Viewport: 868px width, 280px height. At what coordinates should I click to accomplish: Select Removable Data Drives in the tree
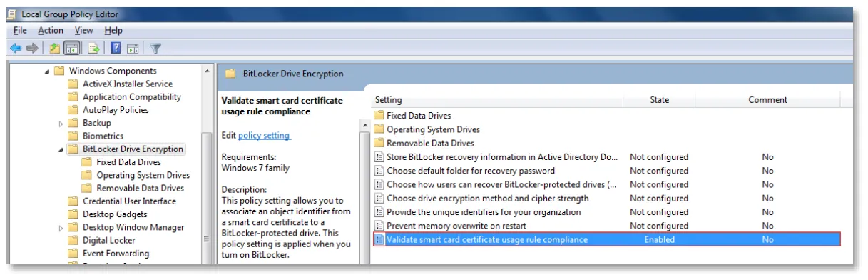[x=140, y=189]
